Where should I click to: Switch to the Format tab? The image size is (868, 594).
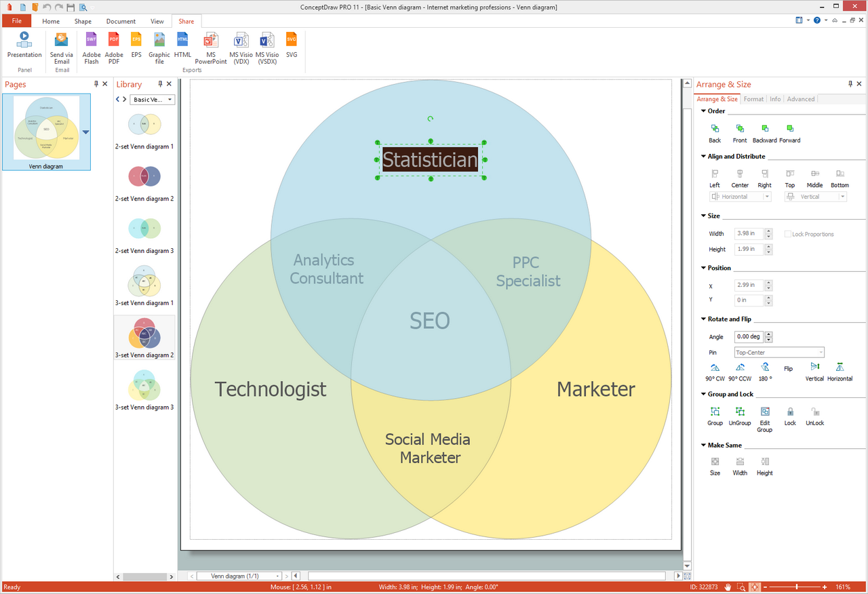753,99
